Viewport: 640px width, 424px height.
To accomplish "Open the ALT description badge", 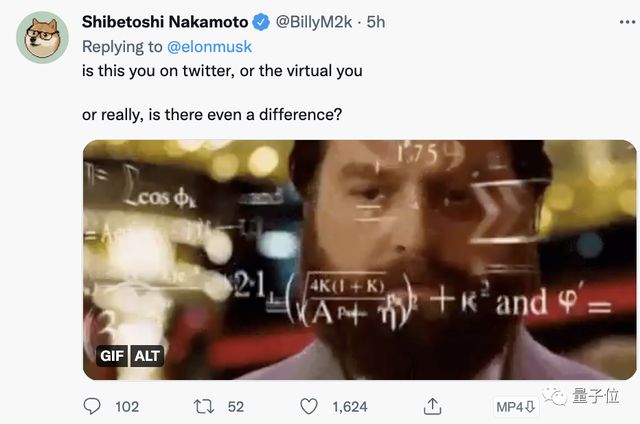I will pos(146,355).
